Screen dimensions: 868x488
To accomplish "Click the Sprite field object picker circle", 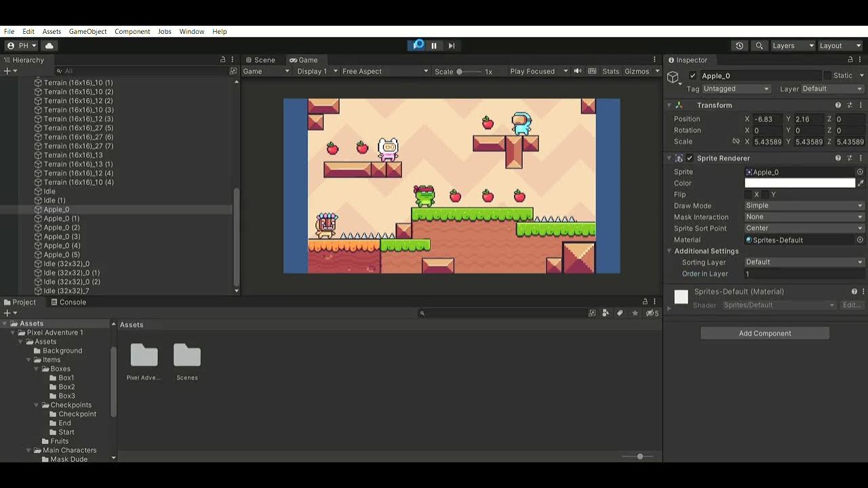I will click(860, 172).
